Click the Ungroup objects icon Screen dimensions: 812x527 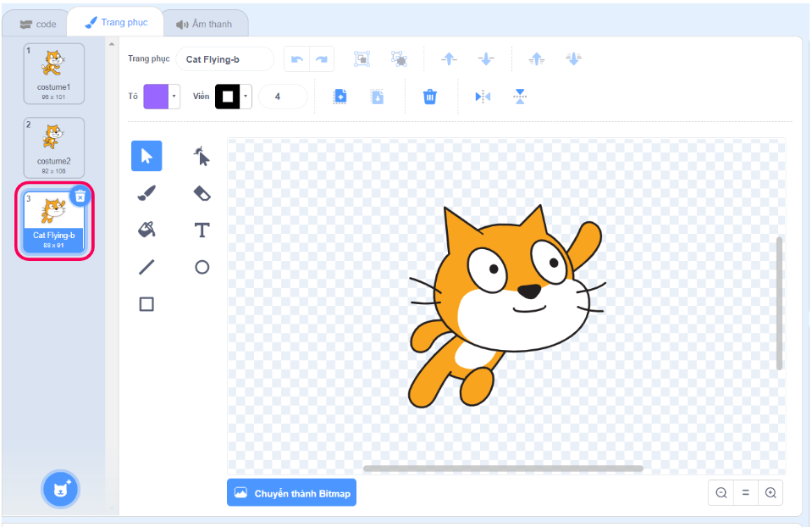point(399,59)
